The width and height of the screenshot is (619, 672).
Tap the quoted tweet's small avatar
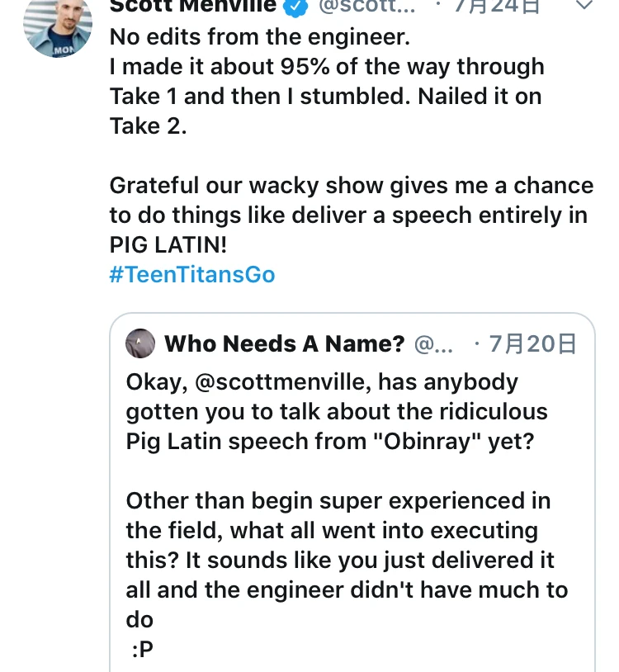[x=141, y=343]
